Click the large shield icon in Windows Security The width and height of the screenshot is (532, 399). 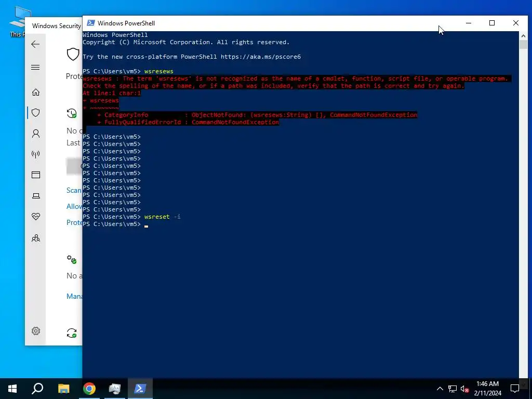[73, 54]
